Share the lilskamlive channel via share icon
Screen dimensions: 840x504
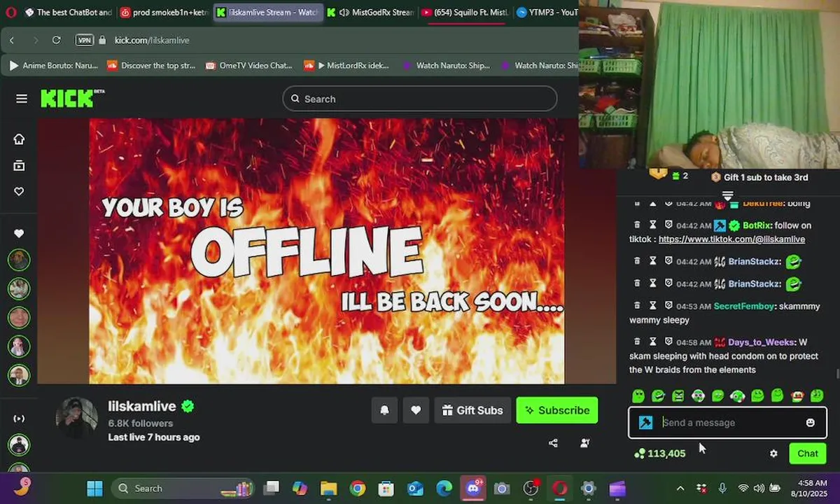[553, 442]
